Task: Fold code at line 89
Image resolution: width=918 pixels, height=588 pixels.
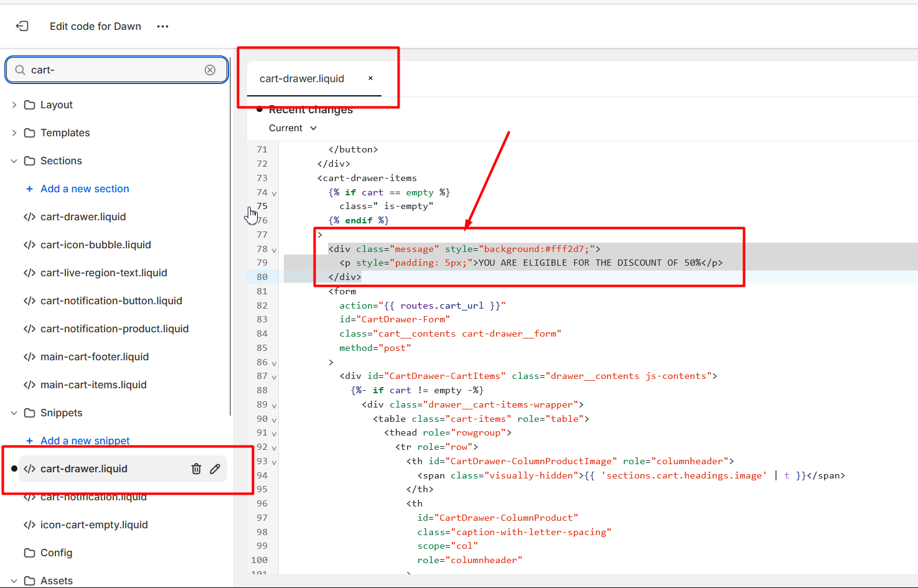Action: coord(274,406)
